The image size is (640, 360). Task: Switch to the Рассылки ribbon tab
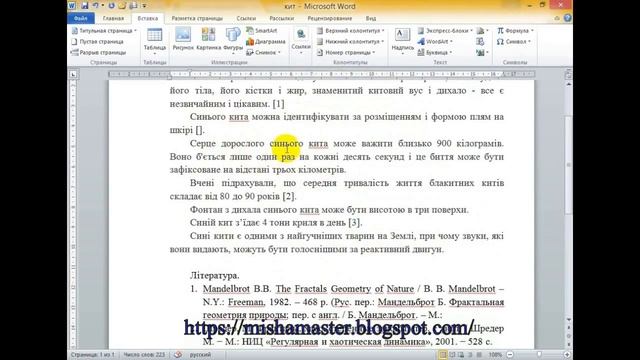(x=282, y=18)
